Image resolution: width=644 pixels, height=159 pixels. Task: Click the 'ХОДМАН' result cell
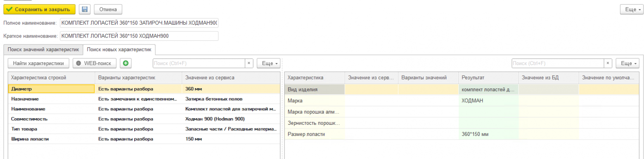click(x=488, y=101)
